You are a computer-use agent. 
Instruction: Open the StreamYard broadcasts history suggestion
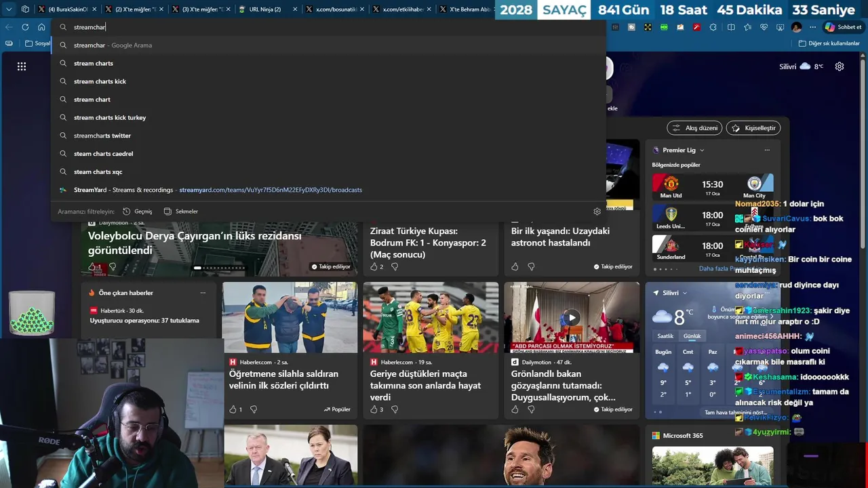point(329,190)
